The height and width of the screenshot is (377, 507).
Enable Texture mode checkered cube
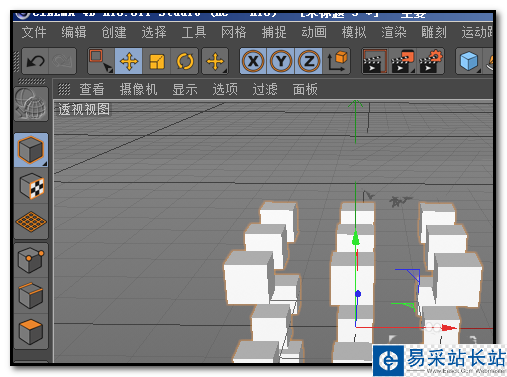click(31, 186)
